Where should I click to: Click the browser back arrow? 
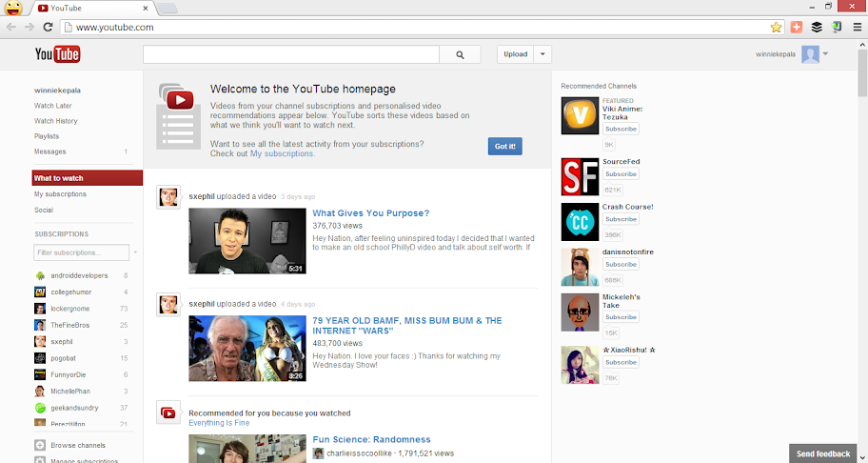[x=11, y=27]
